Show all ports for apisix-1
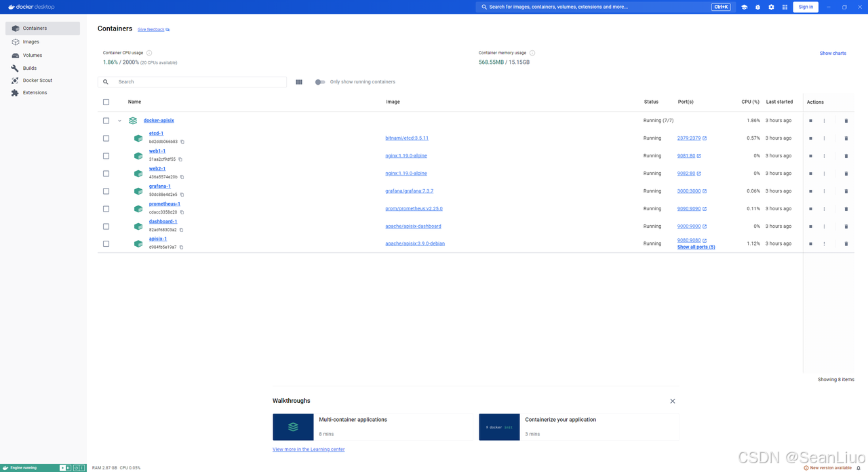The image size is (868, 472). click(x=696, y=246)
